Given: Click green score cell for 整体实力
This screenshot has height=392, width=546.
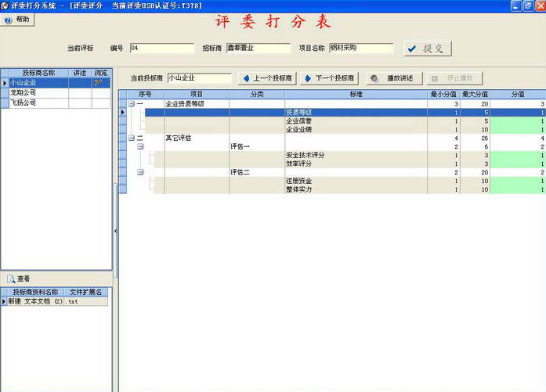Looking at the screenshot, I should coord(518,189).
